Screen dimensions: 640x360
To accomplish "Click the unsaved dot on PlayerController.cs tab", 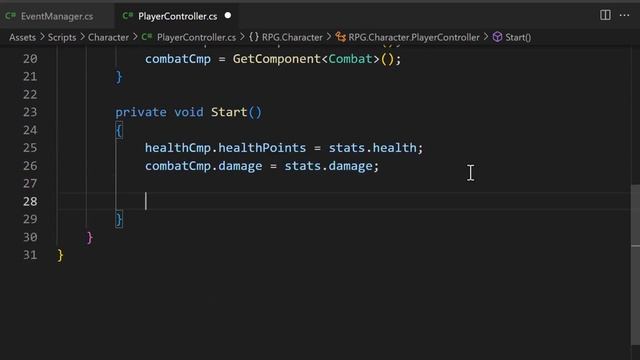I will point(228,16).
